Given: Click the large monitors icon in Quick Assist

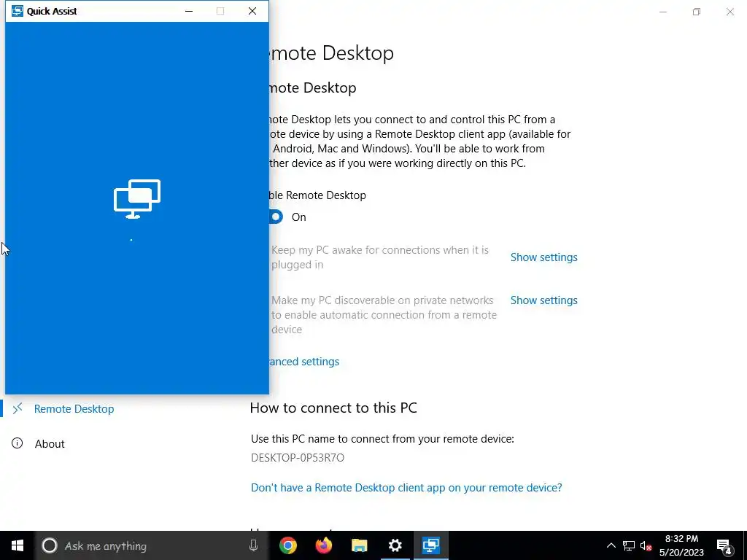Looking at the screenshot, I should [137, 199].
